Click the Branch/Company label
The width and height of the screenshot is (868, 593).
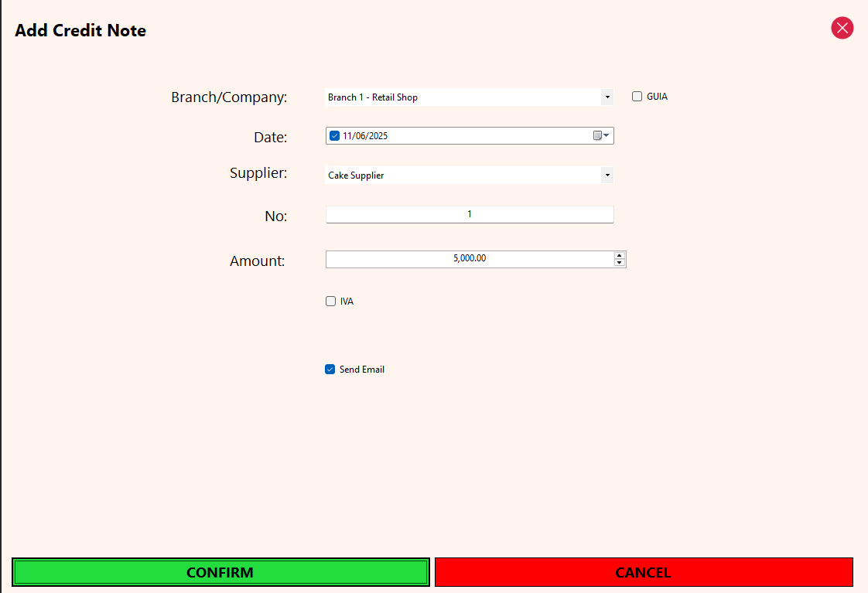click(x=229, y=97)
